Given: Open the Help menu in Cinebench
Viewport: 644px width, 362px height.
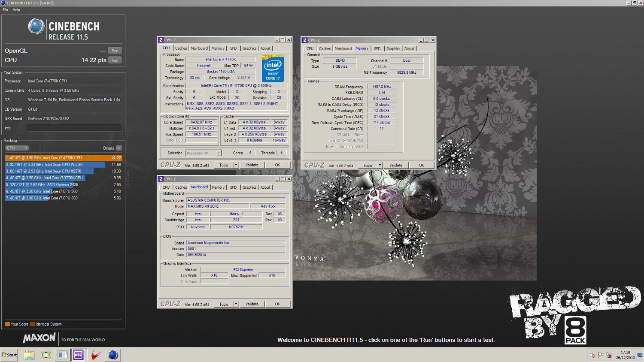Looking at the screenshot, I should 16,10.
